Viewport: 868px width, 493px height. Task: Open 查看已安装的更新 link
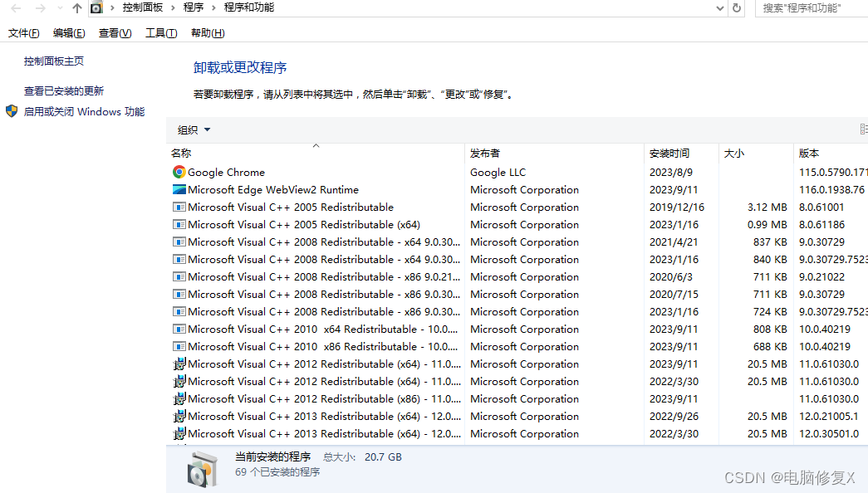coord(64,90)
